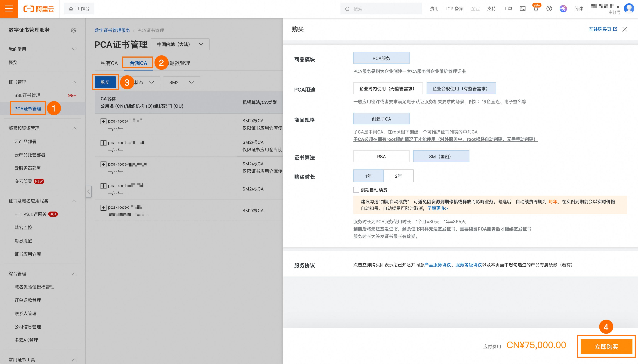This screenshot has width=638, height=364.
Task: Open 证书应用仓库 in sidebar
Action: tap(28, 254)
